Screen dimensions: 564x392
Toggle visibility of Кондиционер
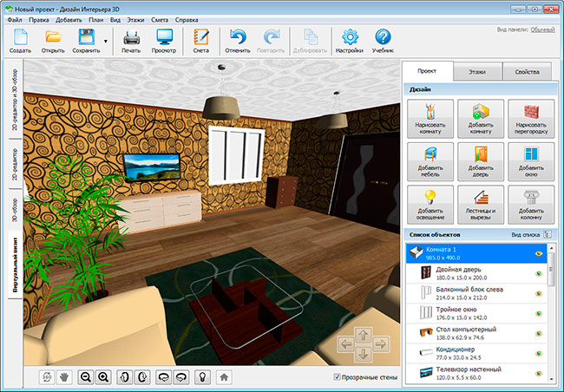click(x=539, y=354)
